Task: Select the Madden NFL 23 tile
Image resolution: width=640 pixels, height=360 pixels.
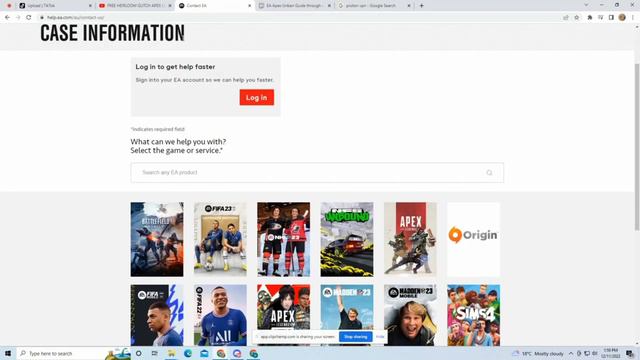Action: click(x=347, y=307)
